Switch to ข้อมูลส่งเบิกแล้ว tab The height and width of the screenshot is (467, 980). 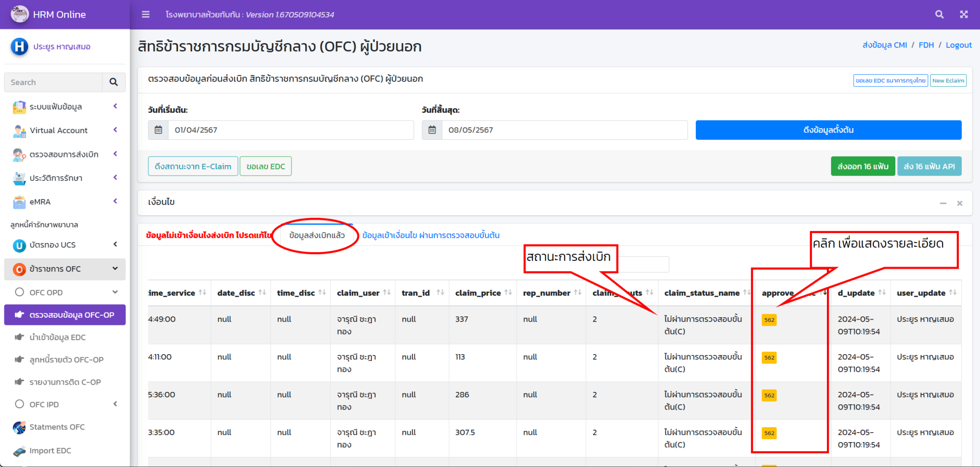317,235
